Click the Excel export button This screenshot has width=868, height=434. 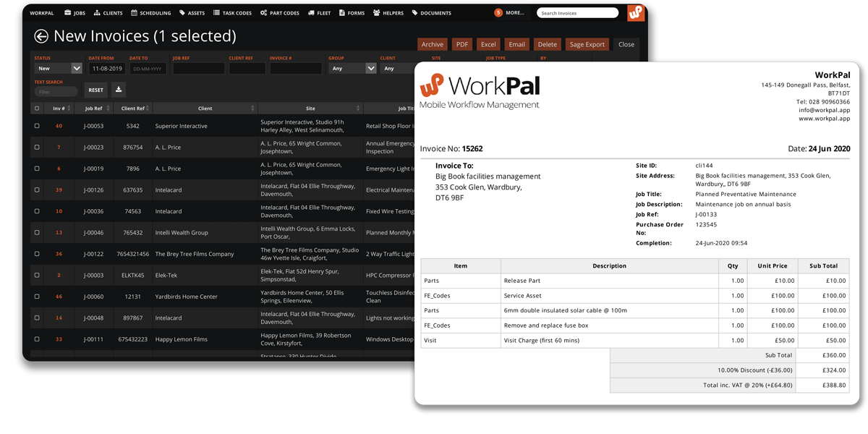(488, 44)
